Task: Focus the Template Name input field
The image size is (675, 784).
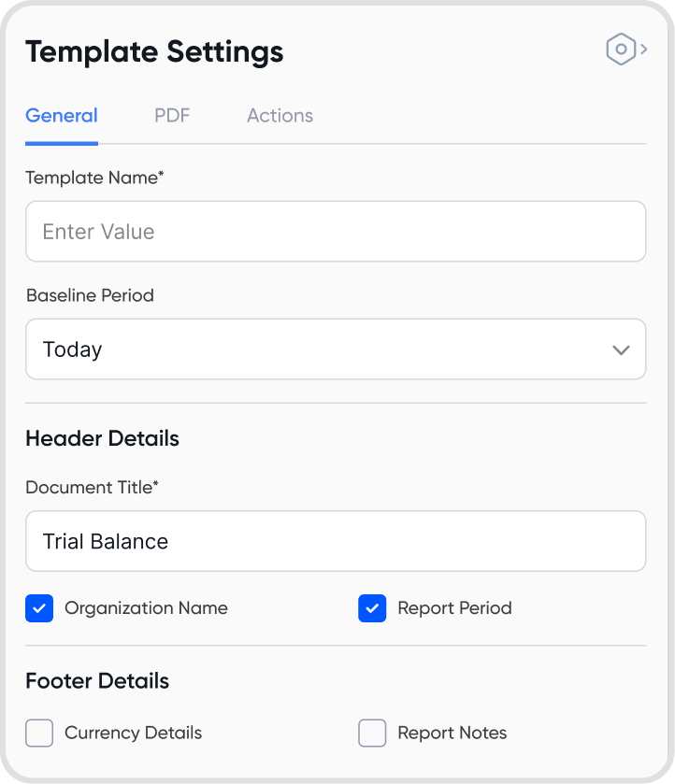Action: click(x=336, y=232)
